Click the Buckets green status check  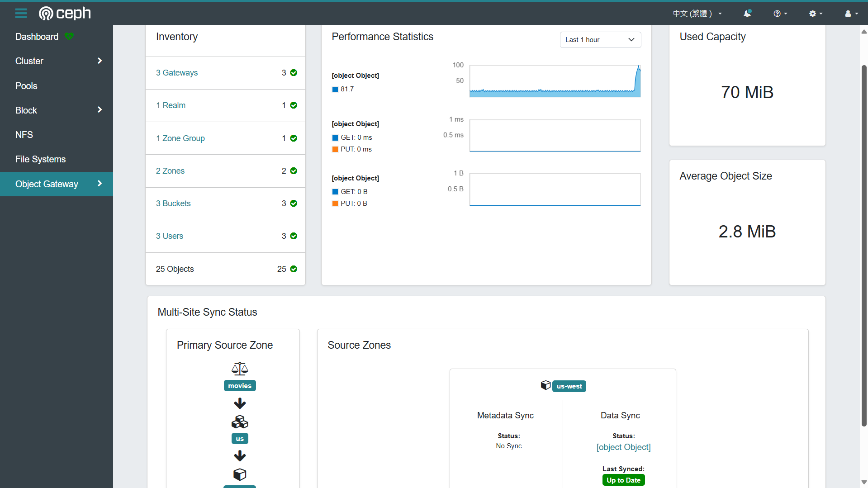[294, 204]
